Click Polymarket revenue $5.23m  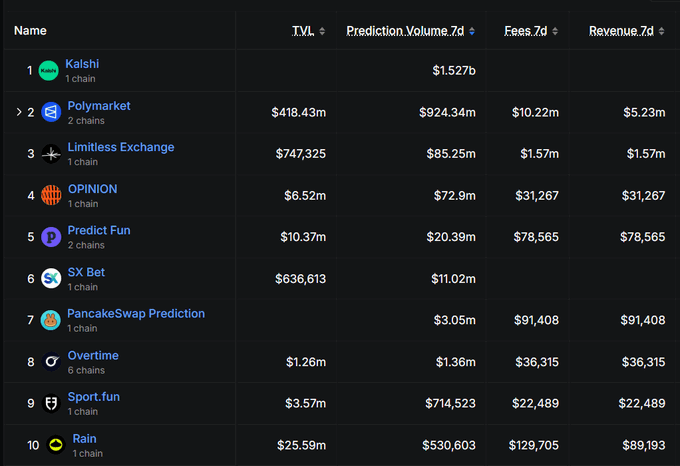[x=644, y=113]
